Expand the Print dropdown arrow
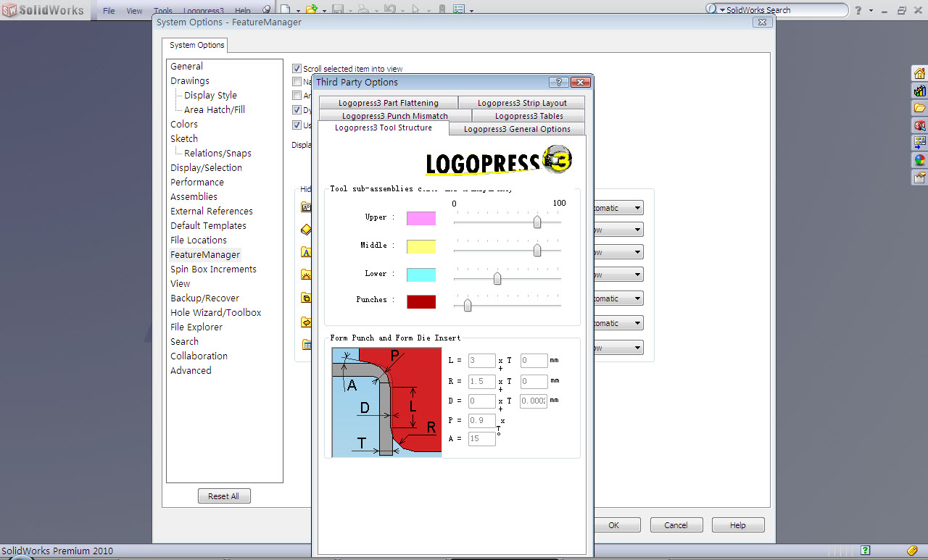This screenshot has width=928, height=560. [x=376, y=11]
